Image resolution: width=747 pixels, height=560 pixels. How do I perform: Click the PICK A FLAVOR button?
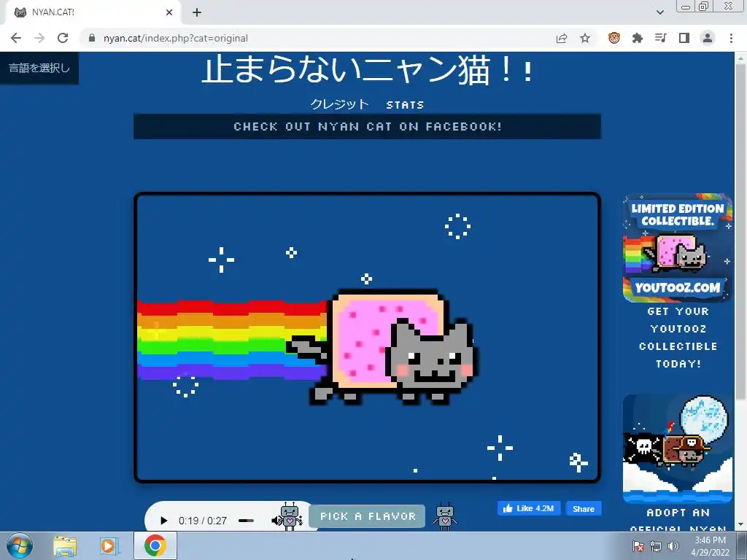pyautogui.click(x=368, y=516)
